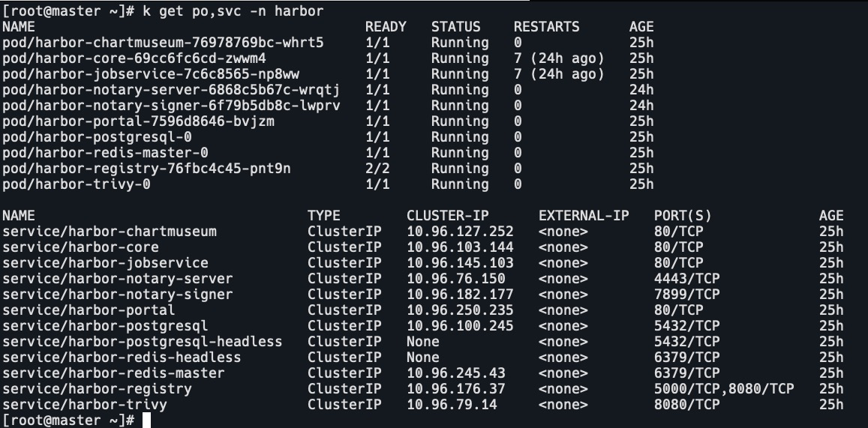Click the harbor-notary-server pod entry
Screen dimensions: 868x428
(x=171, y=90)
